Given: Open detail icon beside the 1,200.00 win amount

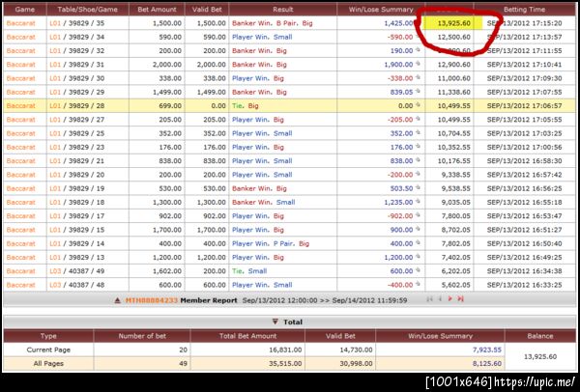Looking at the screenshot, I should tap(418, 257).
